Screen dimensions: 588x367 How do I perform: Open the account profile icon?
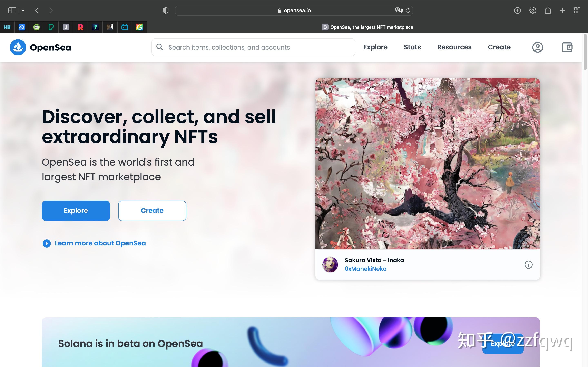(537, 47)
